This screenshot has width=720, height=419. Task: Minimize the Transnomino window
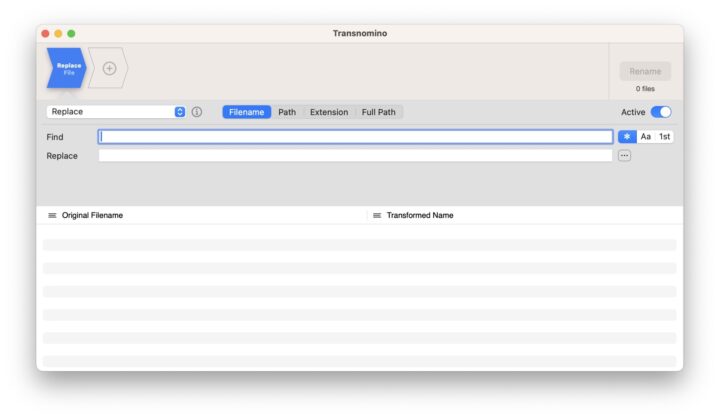point(58,34)
